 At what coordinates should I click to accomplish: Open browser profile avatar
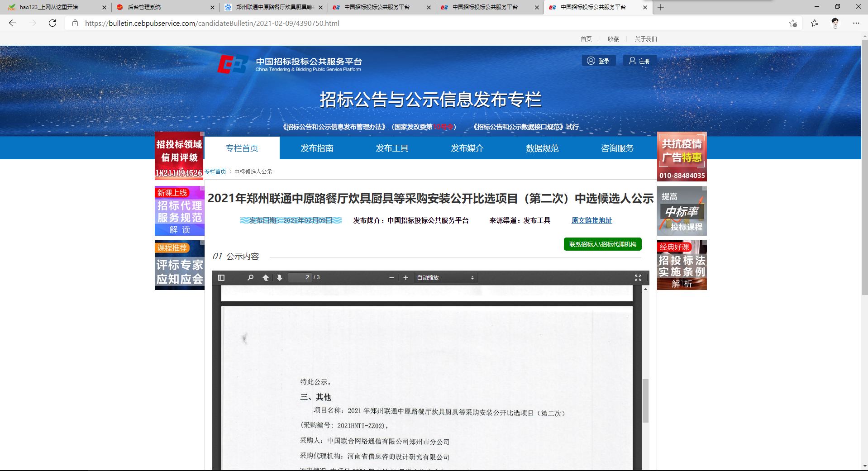pyautogui.click(x=835, y=23)
